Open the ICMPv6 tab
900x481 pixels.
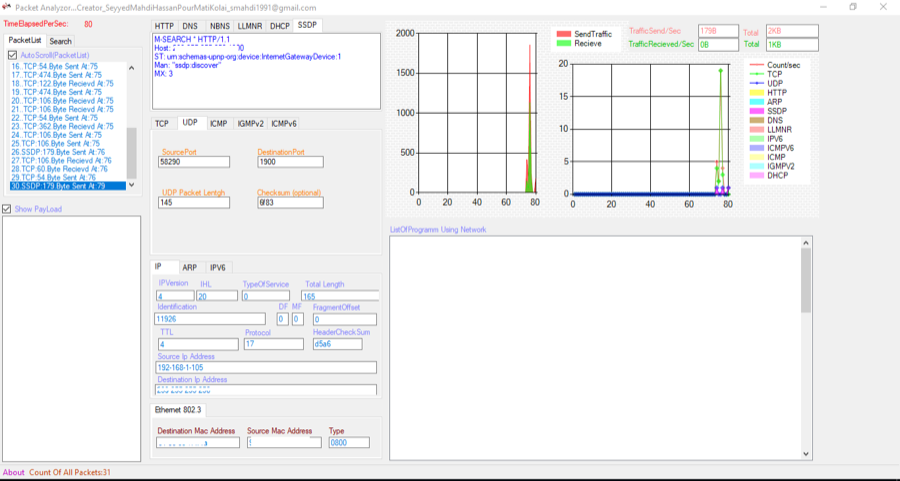click(x=284, y=124)
